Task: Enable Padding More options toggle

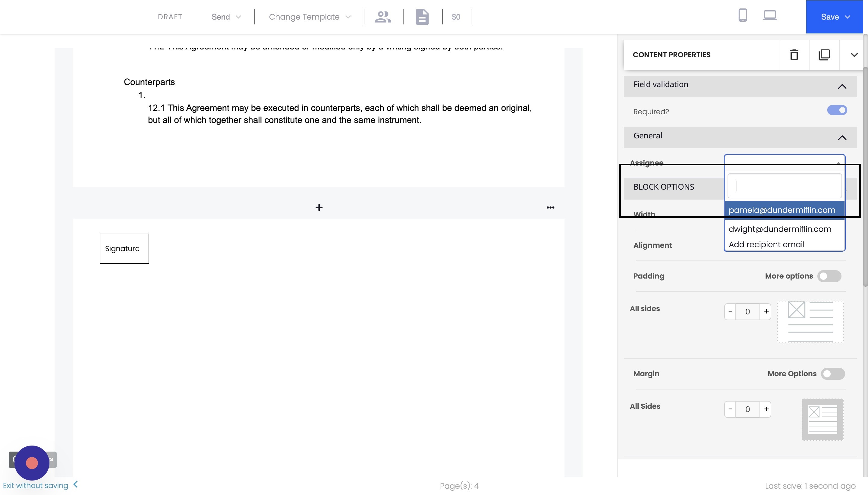Action: point(829,276)
